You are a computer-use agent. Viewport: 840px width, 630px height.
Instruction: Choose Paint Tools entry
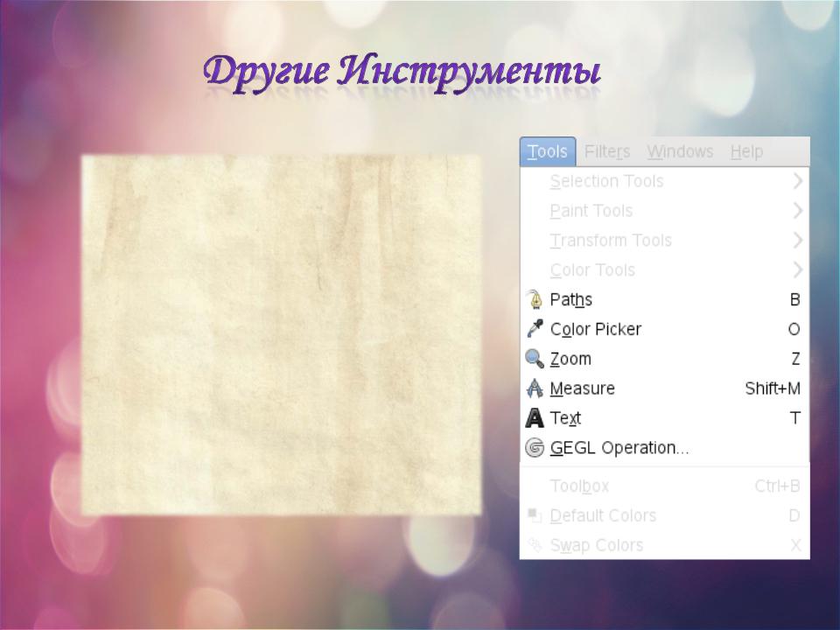(x=664, y=211)
